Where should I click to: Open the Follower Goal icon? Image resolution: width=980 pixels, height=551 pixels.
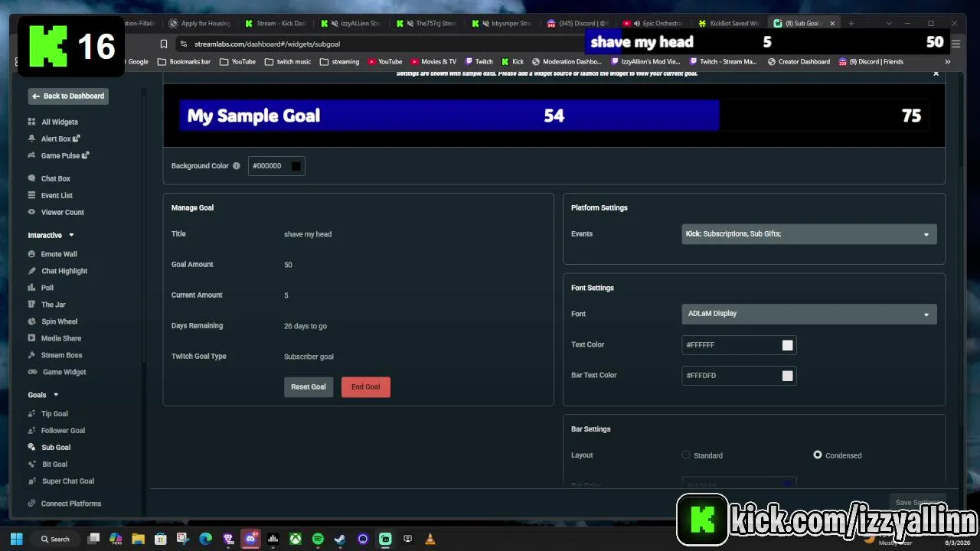pyautogui.click(x=31, y=431)
